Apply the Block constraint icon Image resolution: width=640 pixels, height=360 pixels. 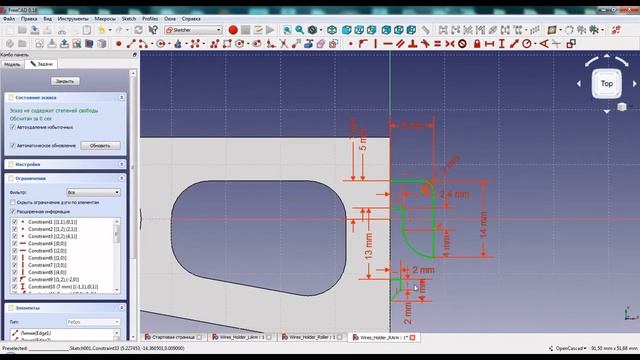click(x=462, y=44)
